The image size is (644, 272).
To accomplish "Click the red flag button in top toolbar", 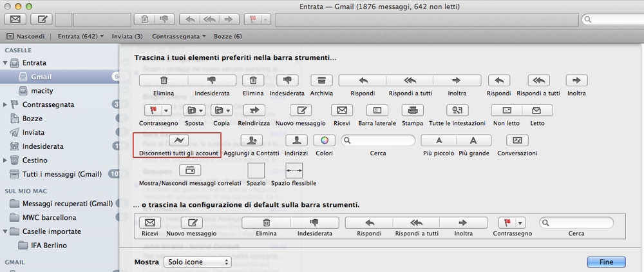I will 253,19.
